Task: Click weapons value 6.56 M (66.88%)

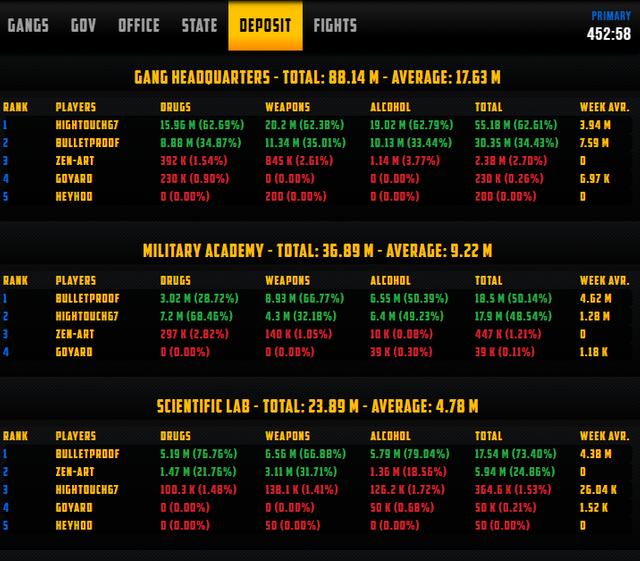Action: point(305,454)
